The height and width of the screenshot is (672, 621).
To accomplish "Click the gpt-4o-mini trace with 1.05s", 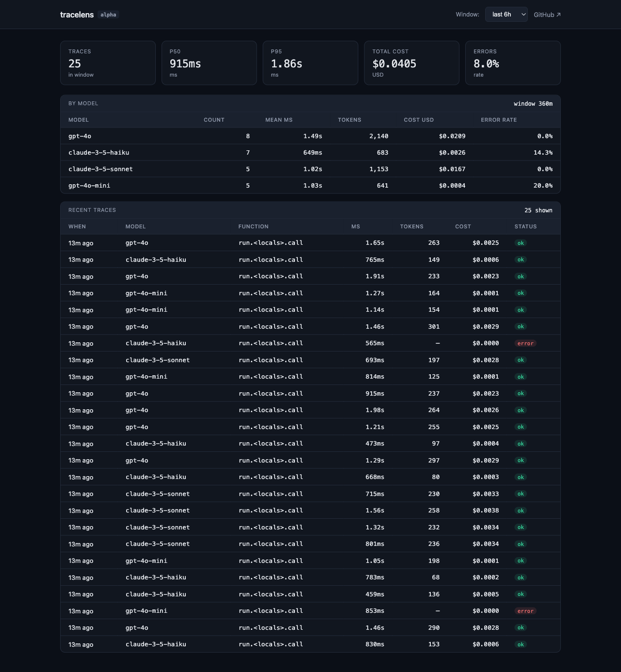I will click(x=310, y=561).
